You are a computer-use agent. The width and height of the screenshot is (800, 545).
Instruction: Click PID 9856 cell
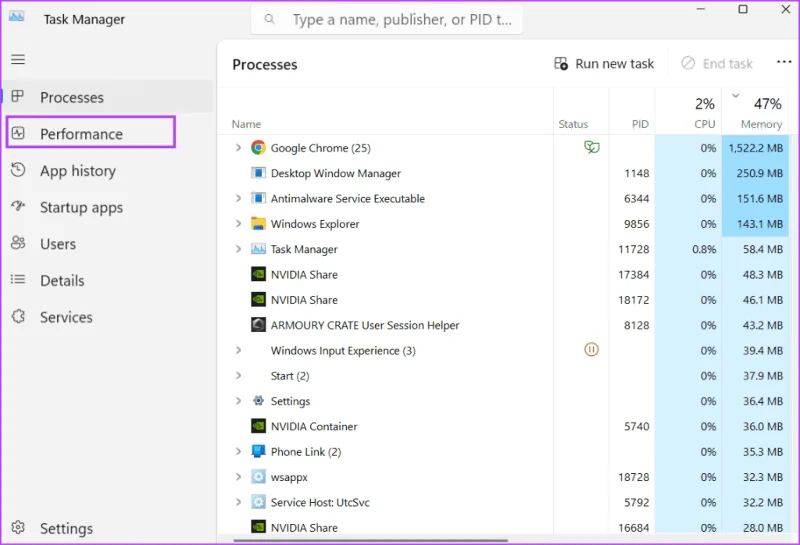tap(636, 224)
